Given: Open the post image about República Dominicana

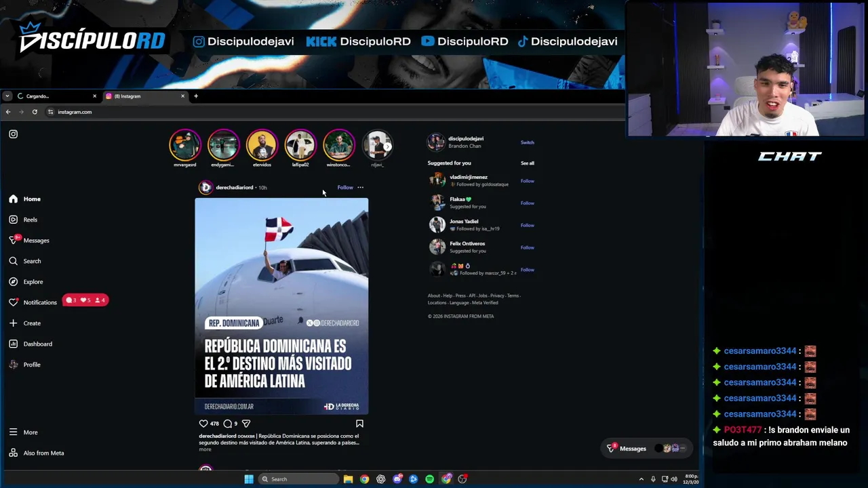Looking at the screenshot, I should [281, 306].
